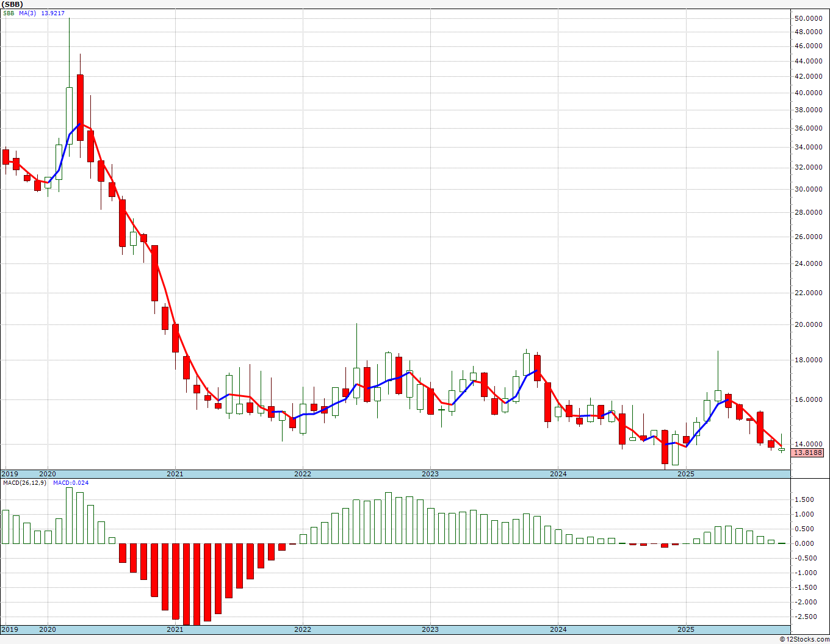This screenshot has height=644, width=830.
Task: Jump to 2021 on price chart time axis
Action: (175, 474)
